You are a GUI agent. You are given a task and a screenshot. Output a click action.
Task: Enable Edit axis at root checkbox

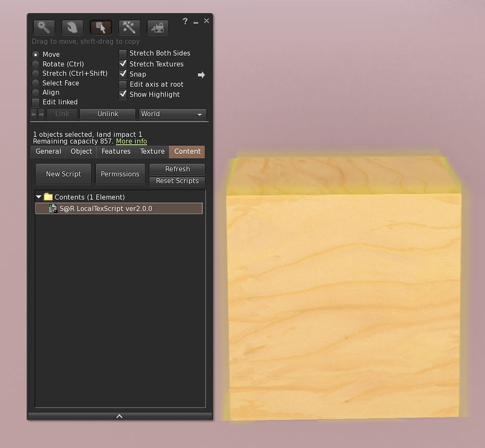(x=123, y=85)
